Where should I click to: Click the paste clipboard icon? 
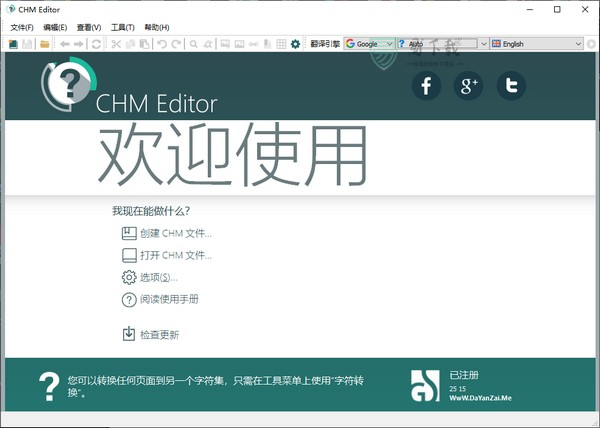[x=144, y=44]
